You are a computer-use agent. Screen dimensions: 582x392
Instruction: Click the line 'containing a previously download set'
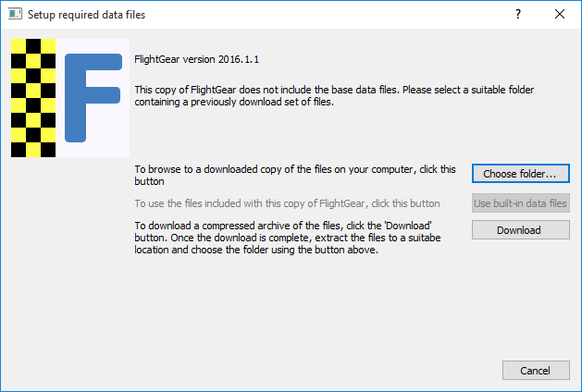[x=234, y=102]
